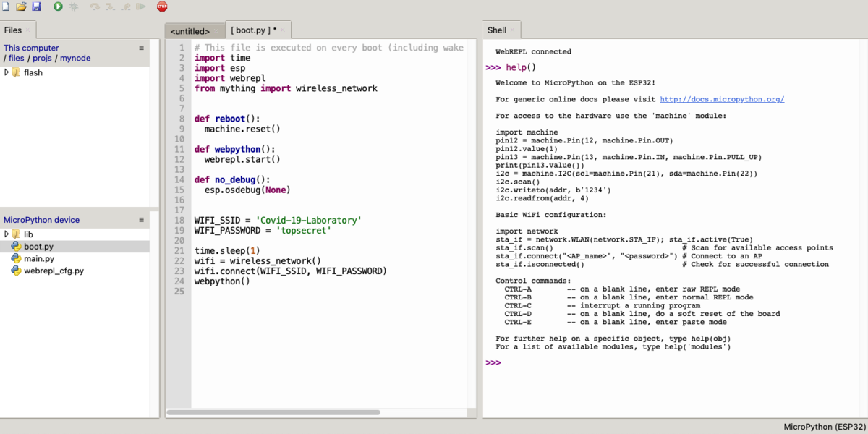Save the file with the floppy icon
Image resolution: width=868 pixels, height=434 pixels.
point(36,7)
